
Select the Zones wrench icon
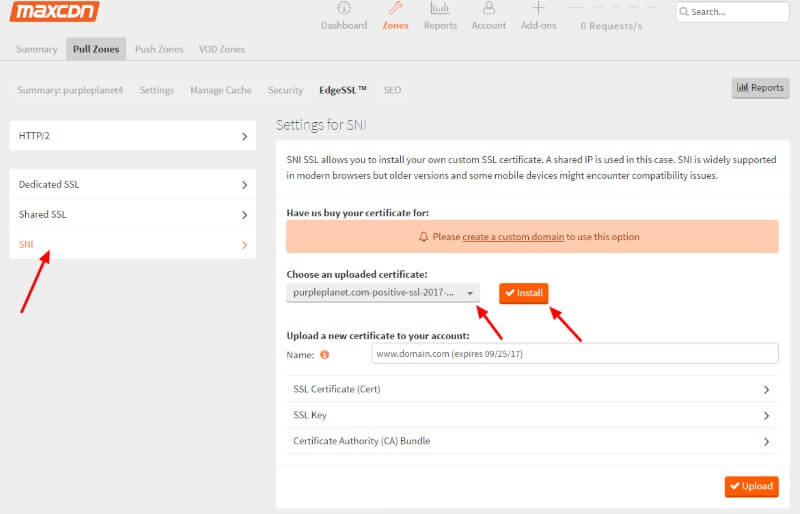(x=395, y=9)
